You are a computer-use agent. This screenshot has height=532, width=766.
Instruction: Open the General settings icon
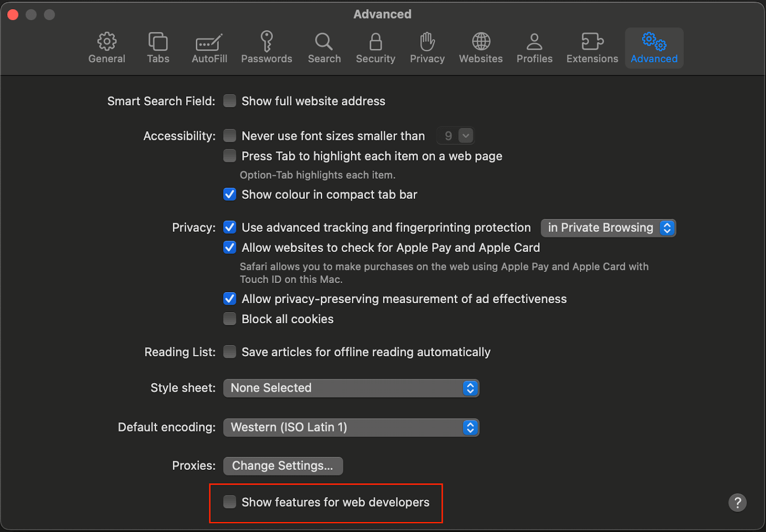point(106,46)
